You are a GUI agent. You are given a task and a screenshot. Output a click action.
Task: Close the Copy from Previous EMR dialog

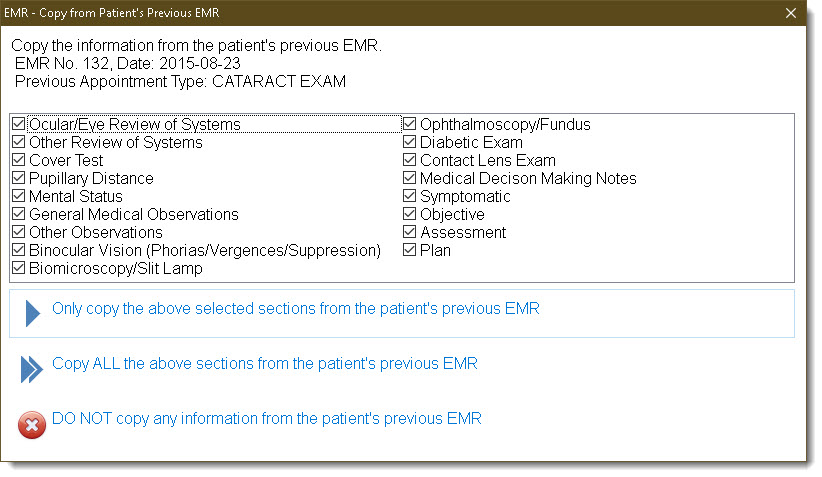click(791, 13)
